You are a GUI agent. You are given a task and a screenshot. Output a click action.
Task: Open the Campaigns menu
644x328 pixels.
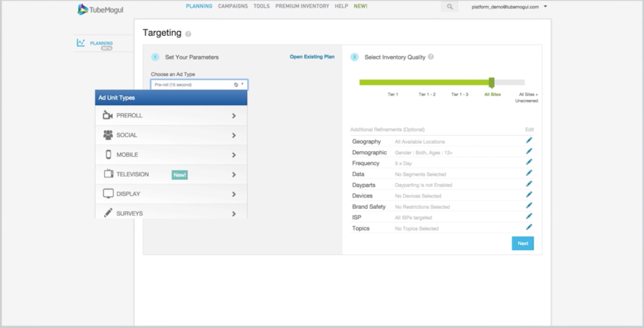[233, 6]
